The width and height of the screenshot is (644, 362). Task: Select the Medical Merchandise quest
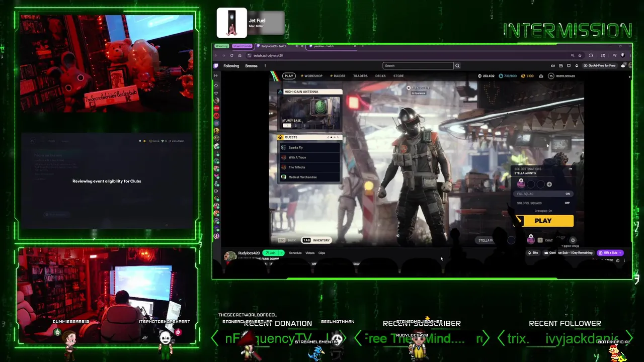coord(310,177)
